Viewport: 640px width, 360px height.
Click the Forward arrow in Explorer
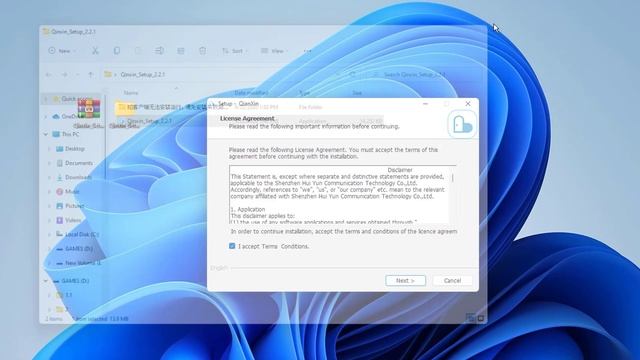64,75
